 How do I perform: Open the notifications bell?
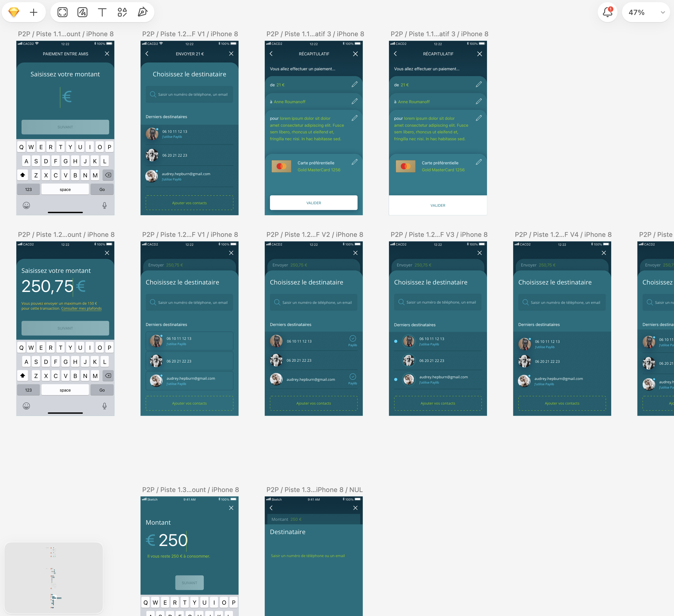(608, 12)
